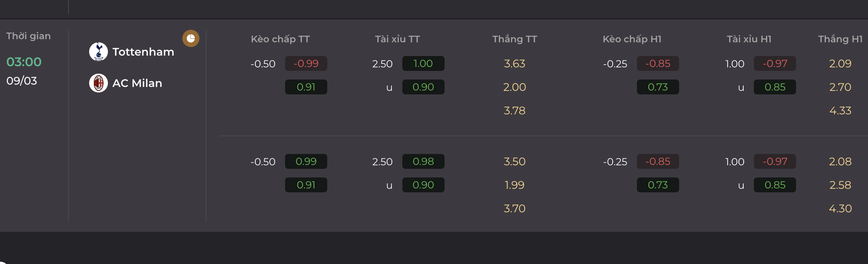Open the AC Milan team name link
Image resolution: width=868 pixels, height=264 pixels.
[137, 83]
